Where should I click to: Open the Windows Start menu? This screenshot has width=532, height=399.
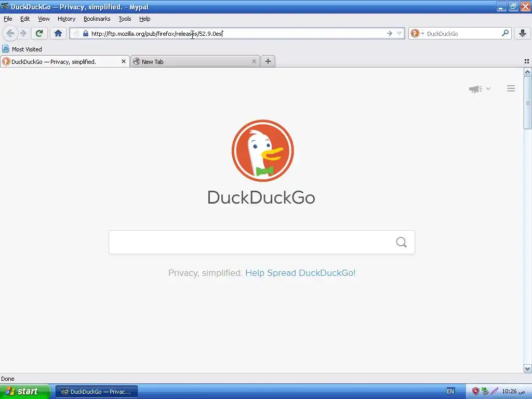click(25, 391)
